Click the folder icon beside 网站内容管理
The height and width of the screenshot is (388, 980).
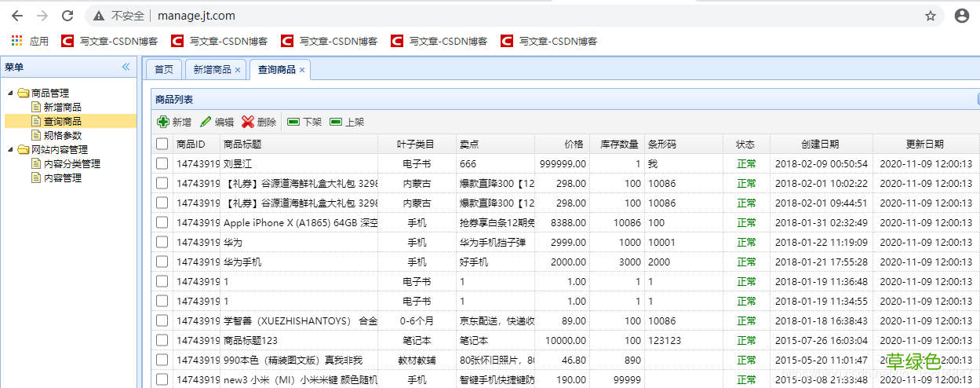24,150
